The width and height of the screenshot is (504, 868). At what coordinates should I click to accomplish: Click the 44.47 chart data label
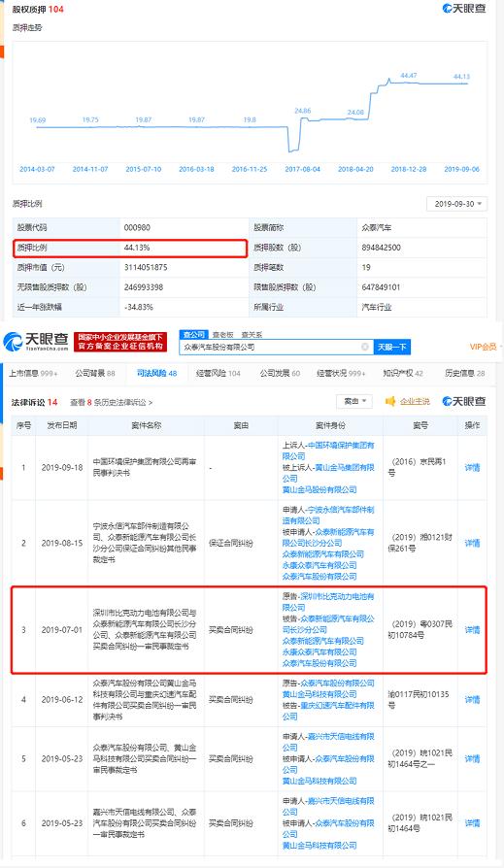409,76
